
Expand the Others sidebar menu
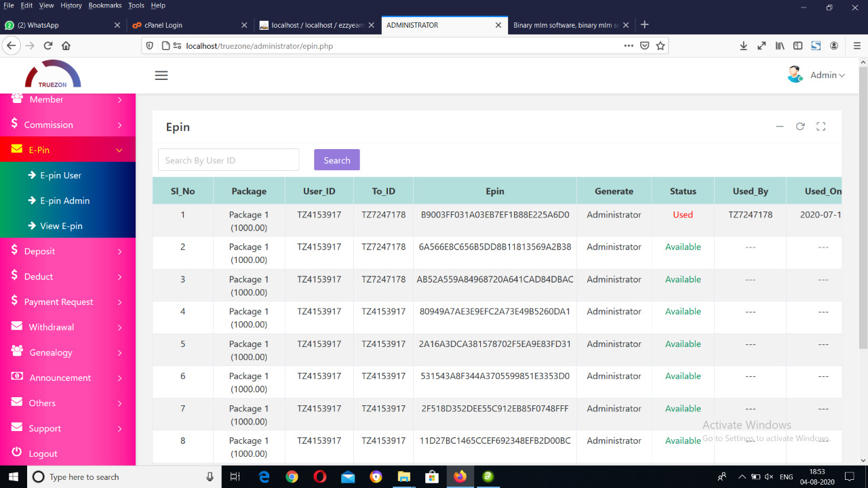pos(68,403)
